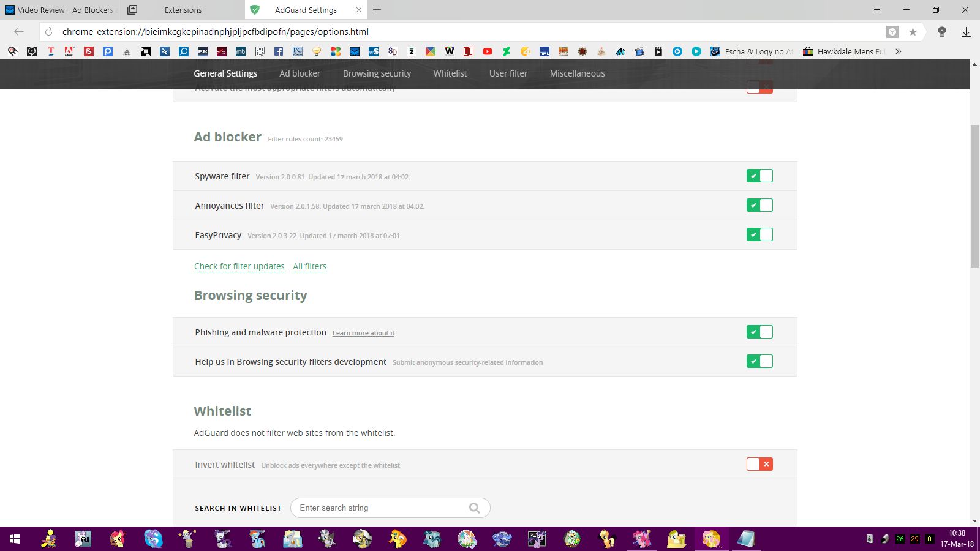Screen dimensions: 980x551
Task: Open the Adobe bookmark icon
Action: [x=70, y=51]
